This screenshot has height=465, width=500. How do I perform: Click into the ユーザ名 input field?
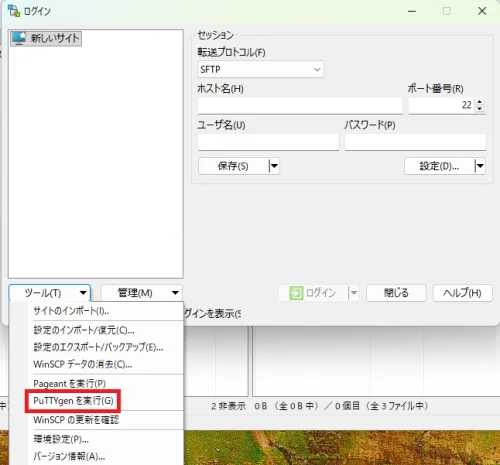point(268,142)
